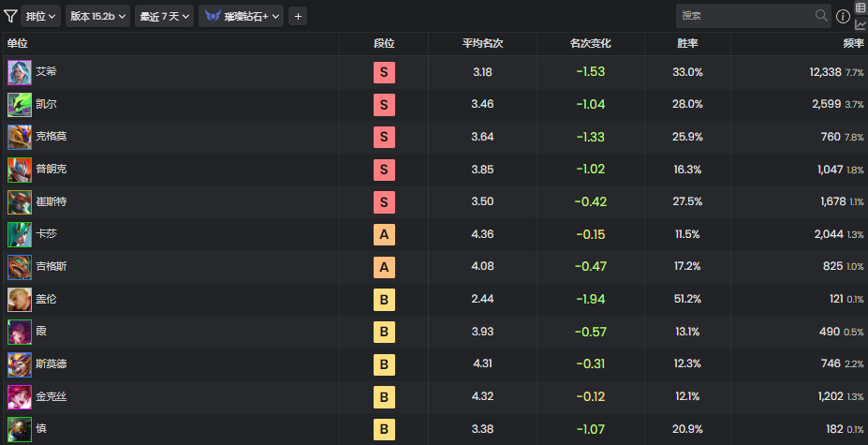This screenshot has height=445, width=868.
Task: Click the average placement 2.44
Action: pyautogui.click(x=483, y=299)
